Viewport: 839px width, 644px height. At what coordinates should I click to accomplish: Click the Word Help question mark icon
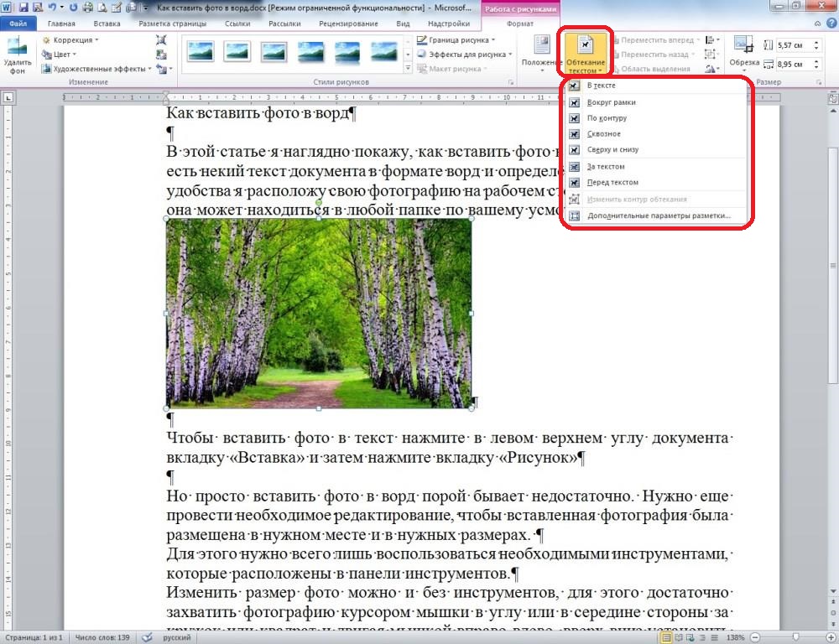831,23
